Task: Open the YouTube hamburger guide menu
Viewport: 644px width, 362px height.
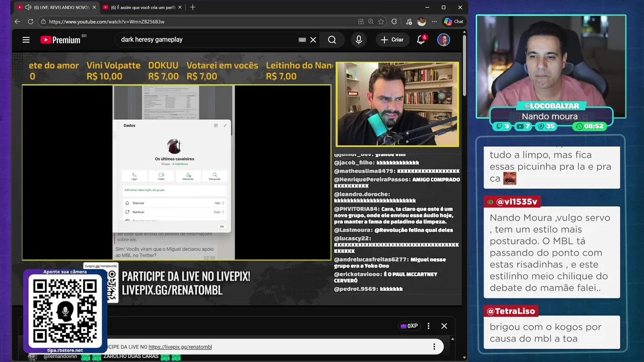Action: [x=26, y=40]
